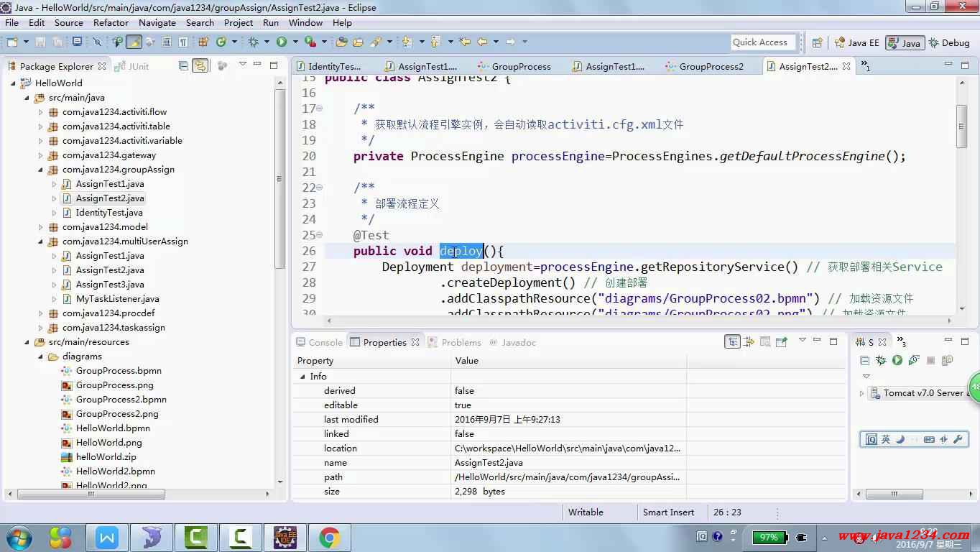Click the New Java Package icon
Image resolution: width=980 pixels, height=552 pixels.
tap(203, 42)
